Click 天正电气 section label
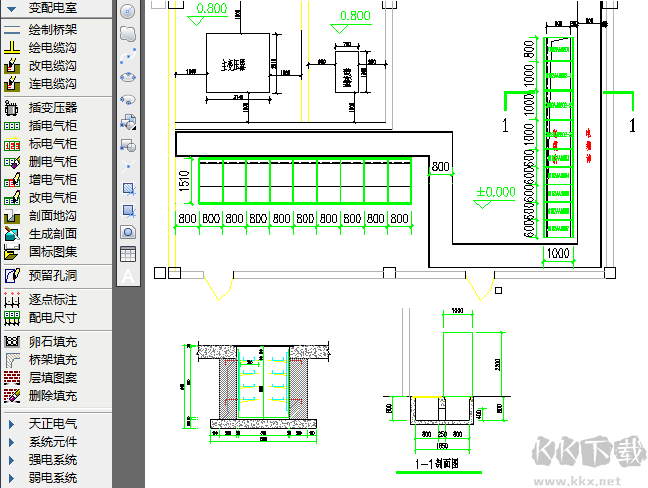Viewport: 648px width, 488px height. (x=53, y=424)
